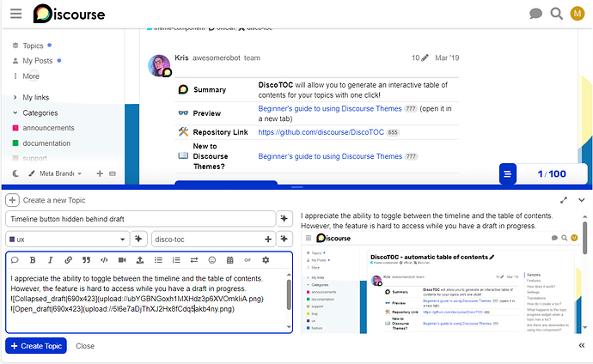
Task: Open the hamburger sidebar menu
Action: pyautogui.click(x=15, y=14)
